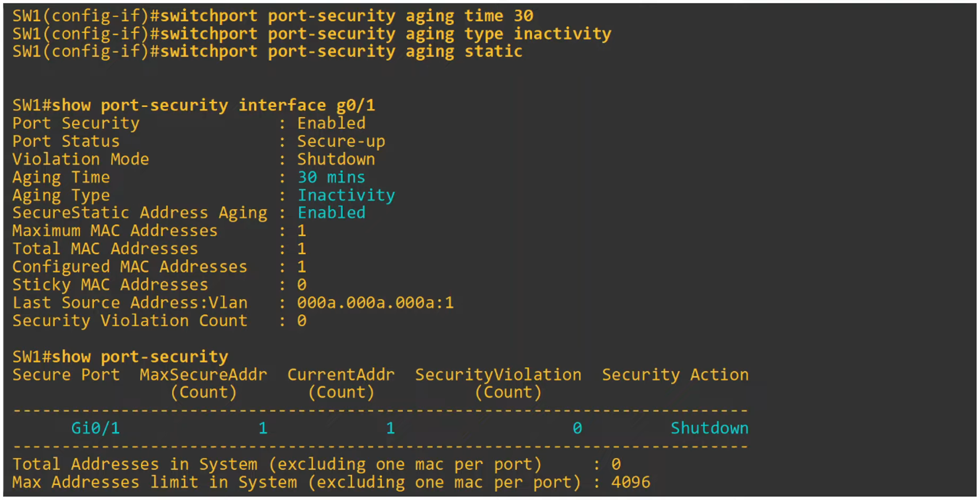Click the 'Security Violation Count' label

coord(130,321)
